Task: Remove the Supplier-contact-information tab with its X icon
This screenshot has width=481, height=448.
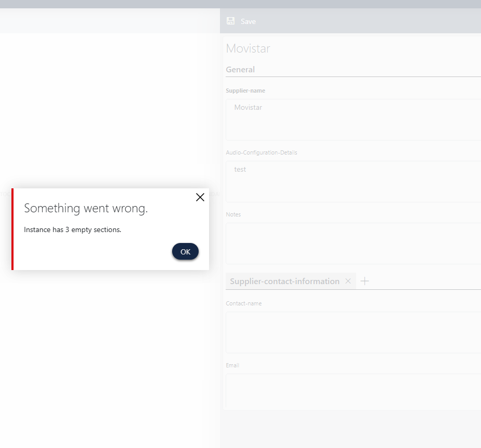Action: tap(348, 281)
